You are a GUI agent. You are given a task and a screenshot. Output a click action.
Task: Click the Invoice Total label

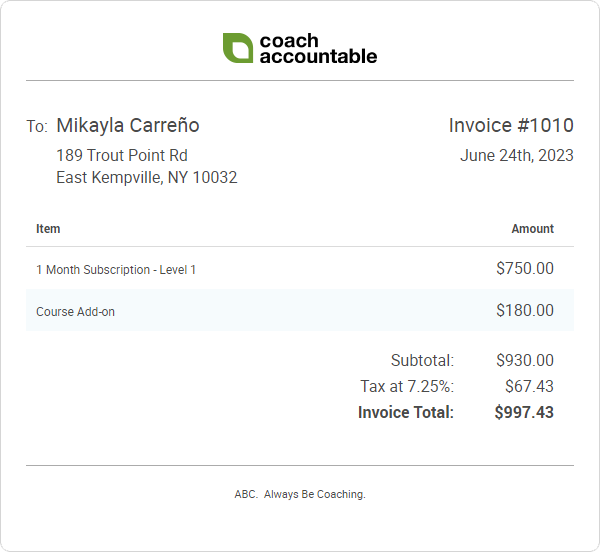click(x=405, y=412)
